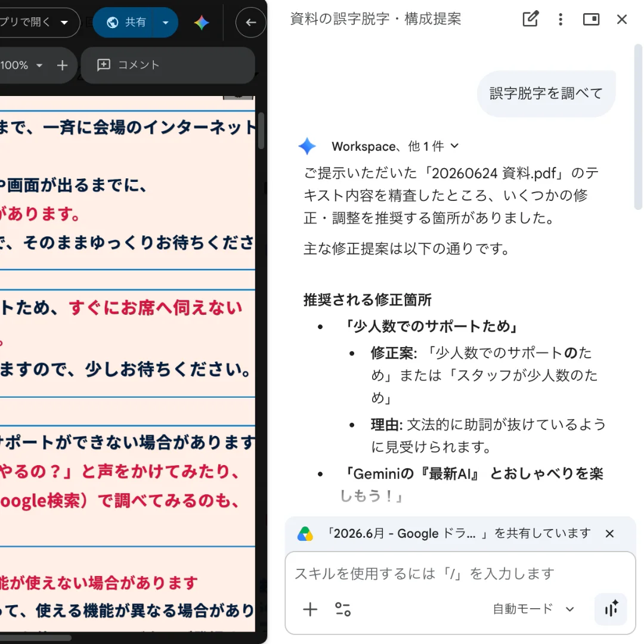The image size is (644, 644).
Task: Click the voice input sparkle button
Action: click(x=611, y=609)
